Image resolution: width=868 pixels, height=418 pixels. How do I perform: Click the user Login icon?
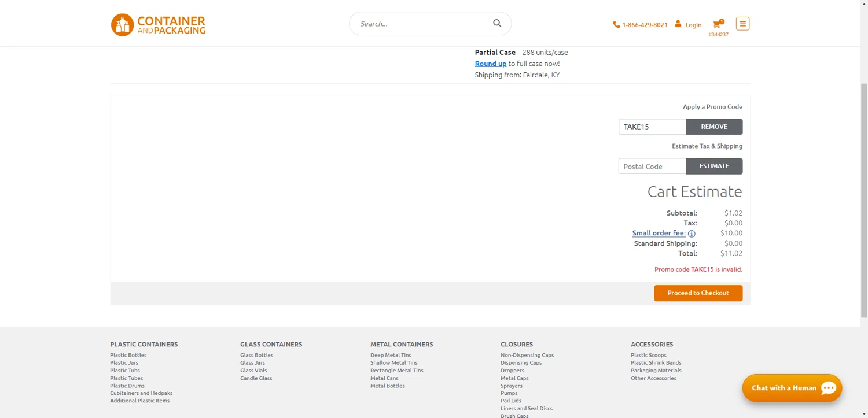point(678,24)
